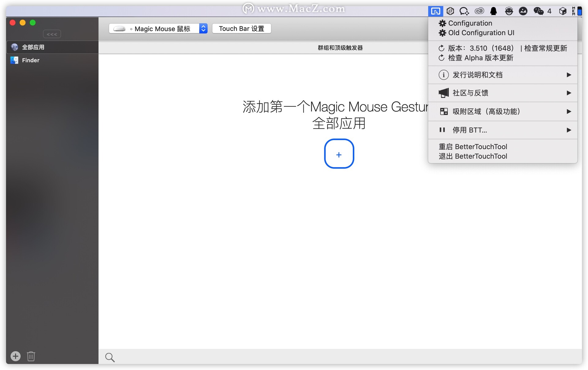
Task: Click 检查常规更新 in the menu
Action: (x=545, y=48)
